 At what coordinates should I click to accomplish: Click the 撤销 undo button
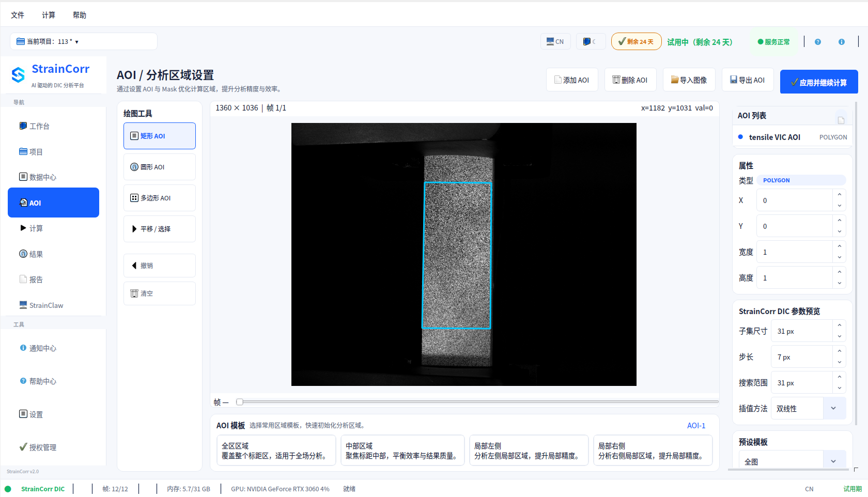point(159,266)
